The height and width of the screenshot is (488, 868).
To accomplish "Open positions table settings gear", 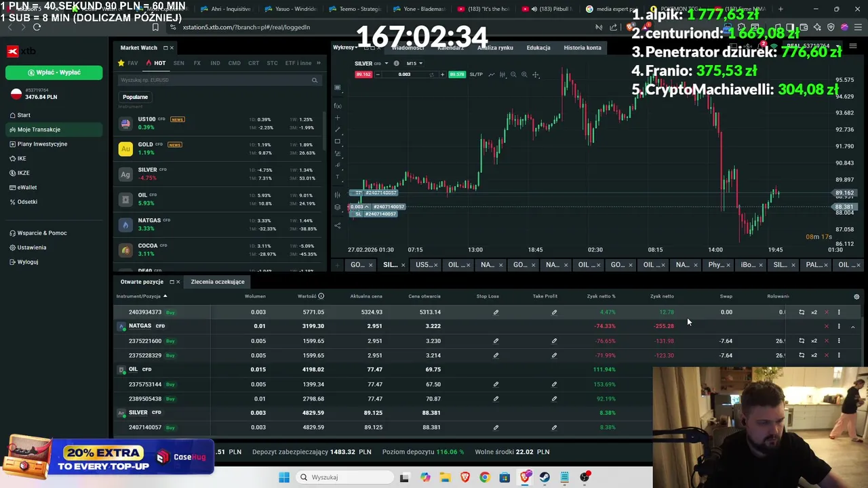I will (x=856, y=296).
